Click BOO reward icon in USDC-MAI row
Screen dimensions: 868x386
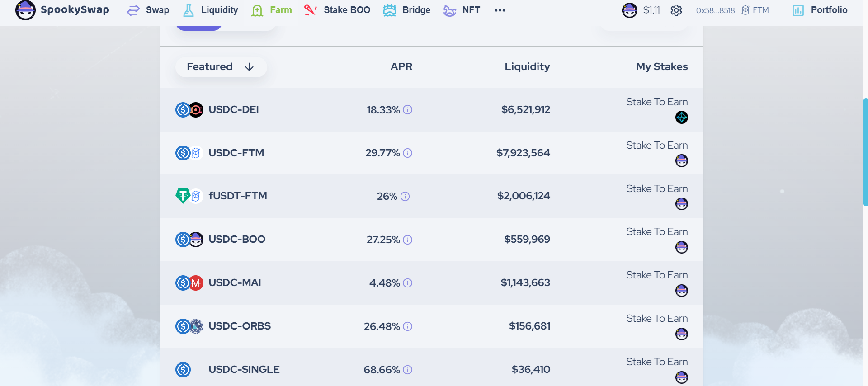[x=682, y=291]
